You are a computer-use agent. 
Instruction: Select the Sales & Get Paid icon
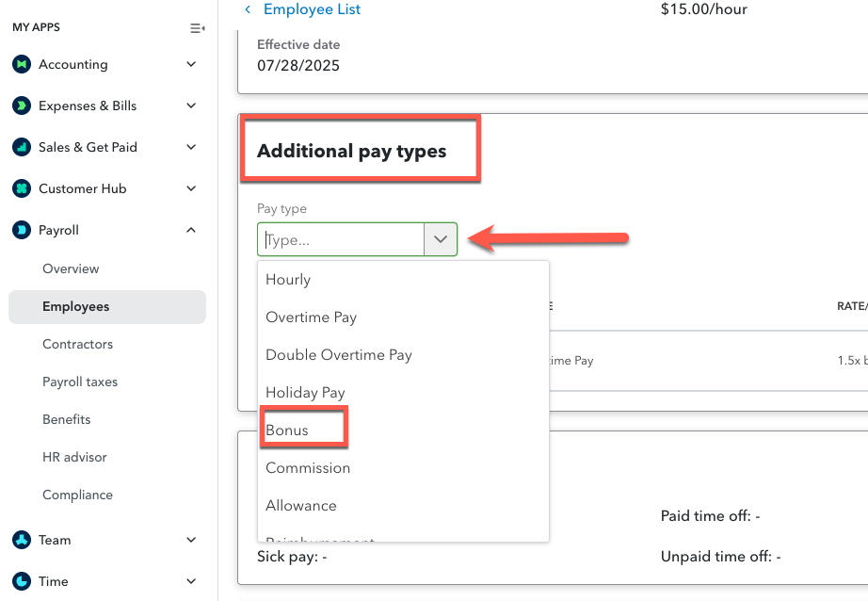[x=22, y=147]
